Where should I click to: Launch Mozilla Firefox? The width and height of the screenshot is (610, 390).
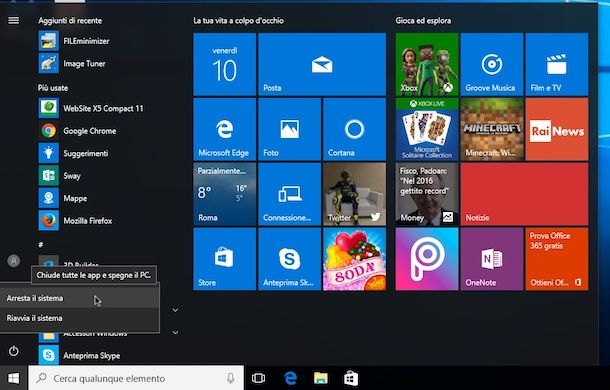(75, 221)
